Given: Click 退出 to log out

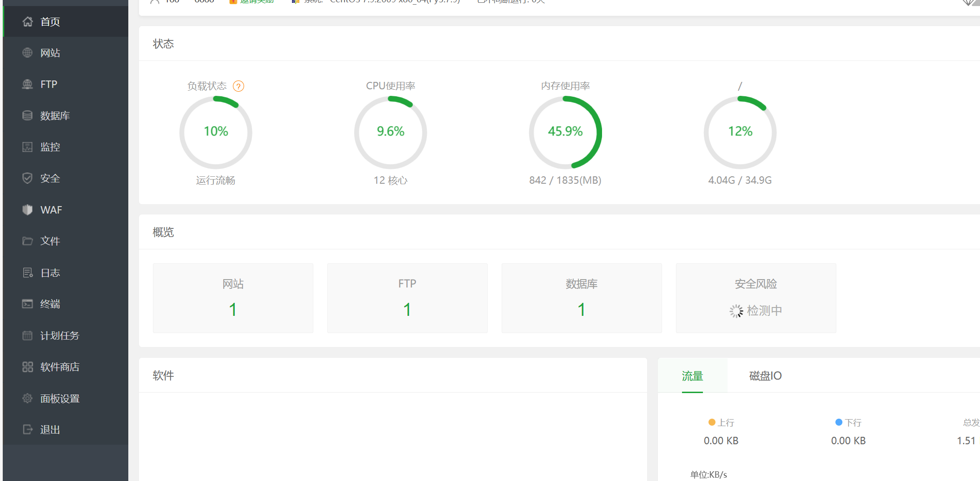Looking at the screenshot, I should [50, 430].
